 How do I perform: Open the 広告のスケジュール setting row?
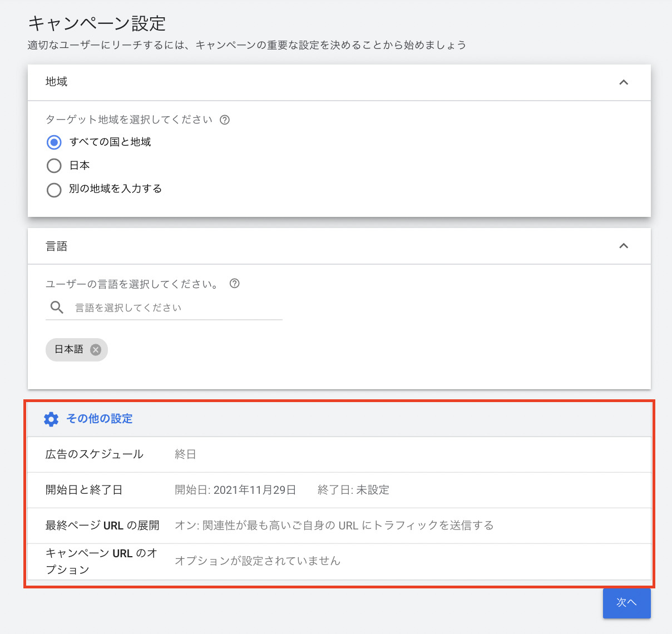click(94, 454)
